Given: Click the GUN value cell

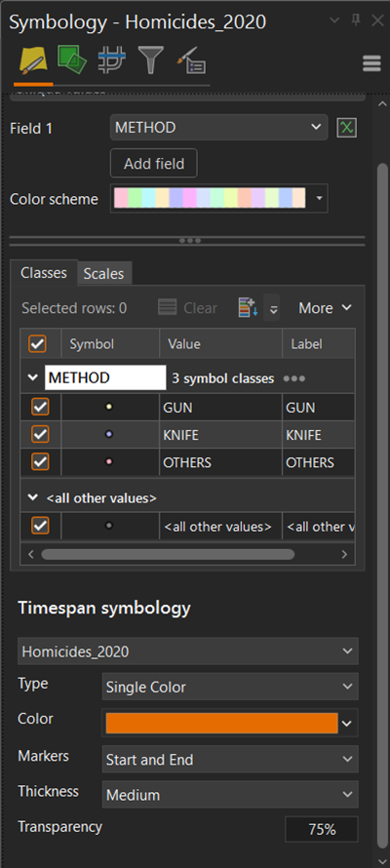Looking at the screenshot, I should [221, 408].
